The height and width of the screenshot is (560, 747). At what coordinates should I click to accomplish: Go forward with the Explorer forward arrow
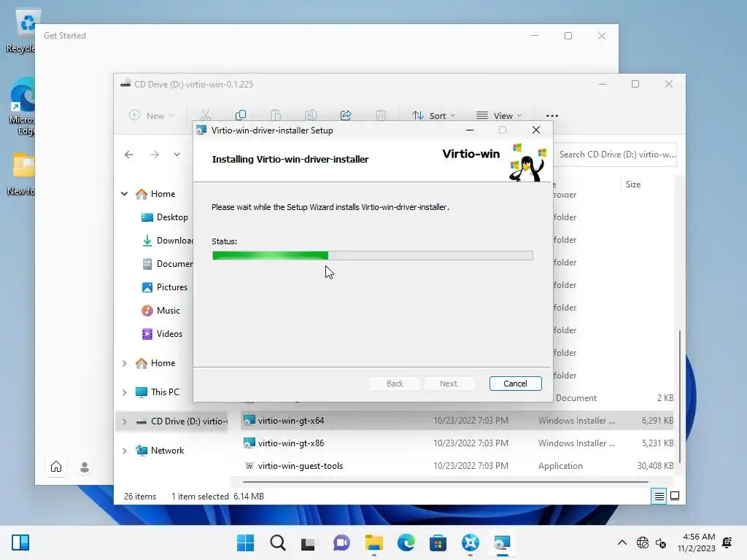point(155,155)
